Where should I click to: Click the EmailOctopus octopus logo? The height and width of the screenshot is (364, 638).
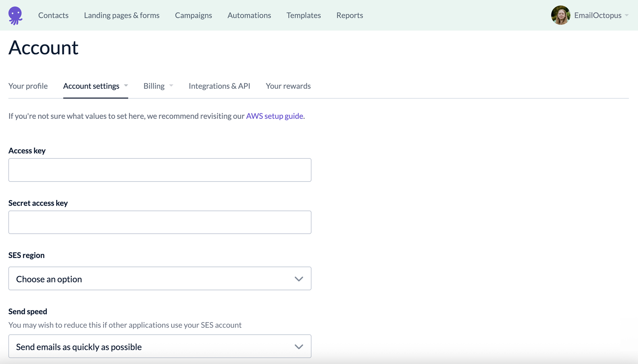point(15,15)
